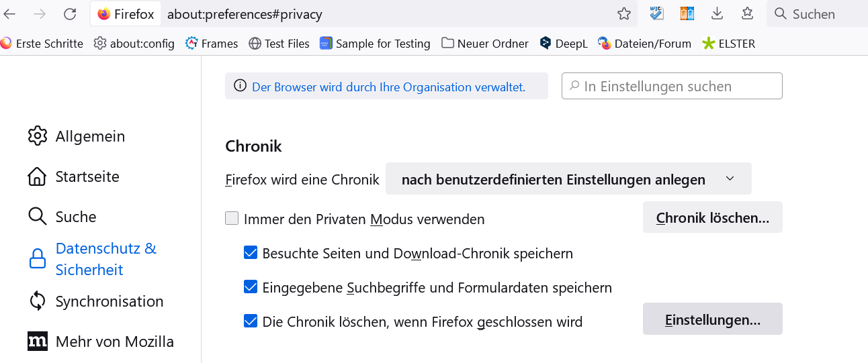Uncheck saving search terms and form data
Viewport: 868px width, 363px height.
click(251, 287)
